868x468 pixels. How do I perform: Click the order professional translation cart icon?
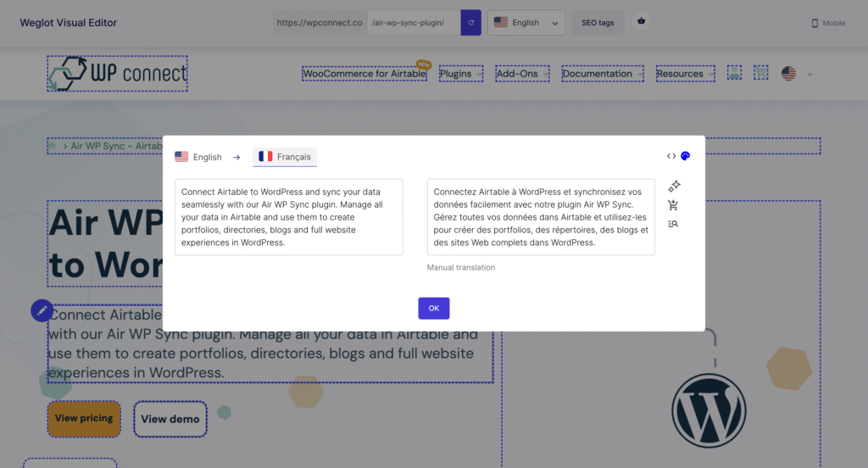pos(673,205)
